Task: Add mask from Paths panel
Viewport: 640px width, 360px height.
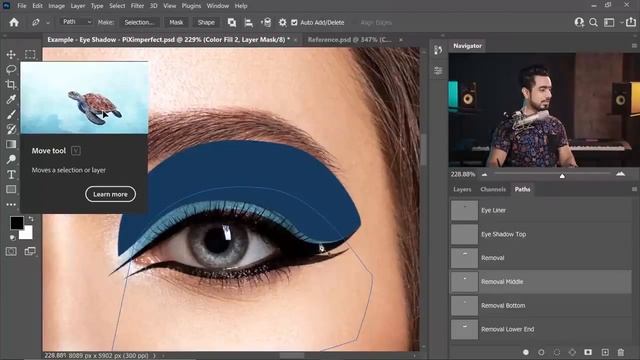Action: pos(588,352)
